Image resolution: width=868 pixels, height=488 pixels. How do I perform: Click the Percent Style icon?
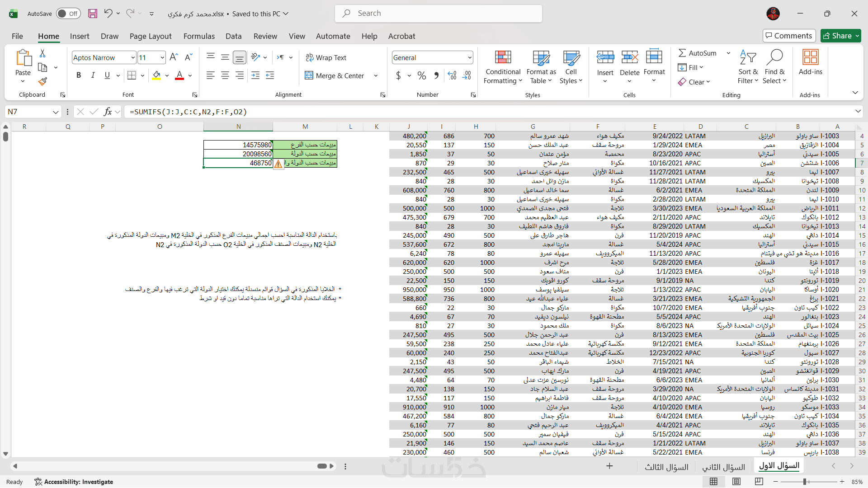[x=421, y=75]
